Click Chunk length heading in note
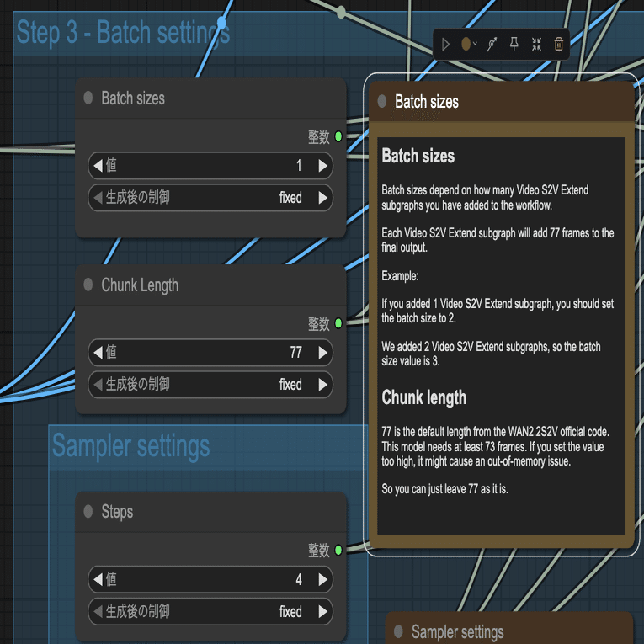Screen dimensions: 644x644 point(423,397)
